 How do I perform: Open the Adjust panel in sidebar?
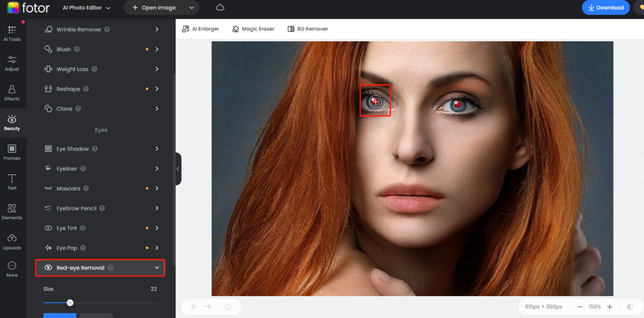[x=11, y=63]
